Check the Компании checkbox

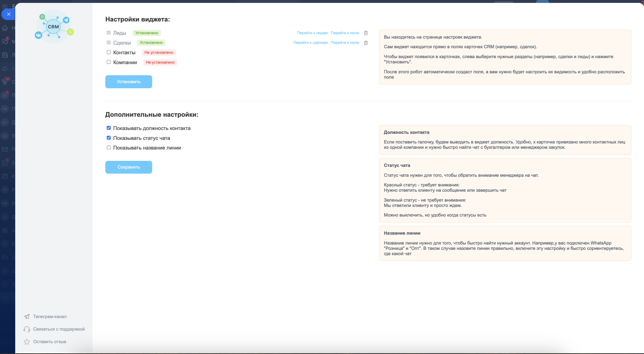108,62
